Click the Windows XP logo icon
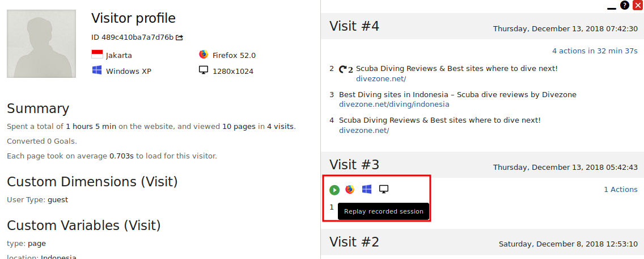644x259 pixels. pos(97,71)
